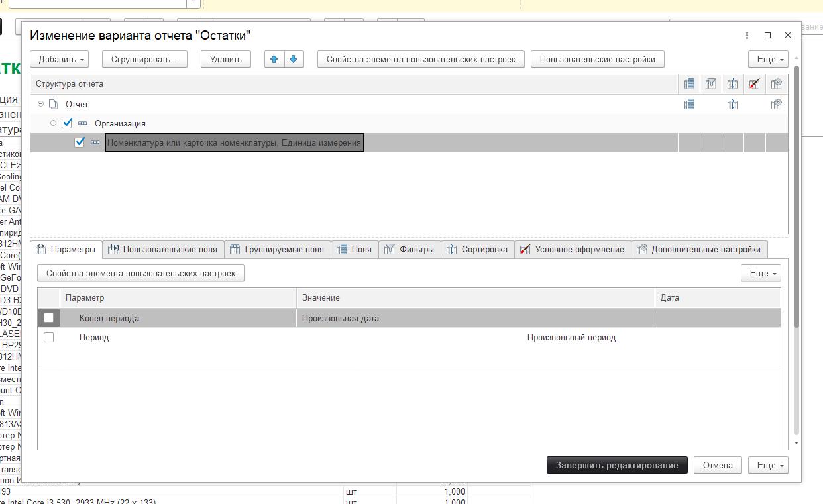
Task: Collapse the Организация tree node
Action: (x=54, y=123)
